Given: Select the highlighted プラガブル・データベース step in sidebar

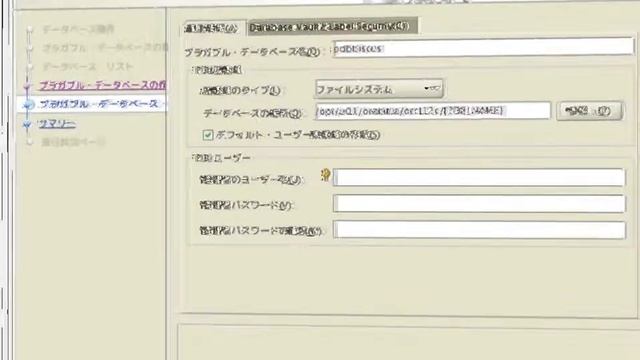Looking at the screenshot, I should [100, 104].
